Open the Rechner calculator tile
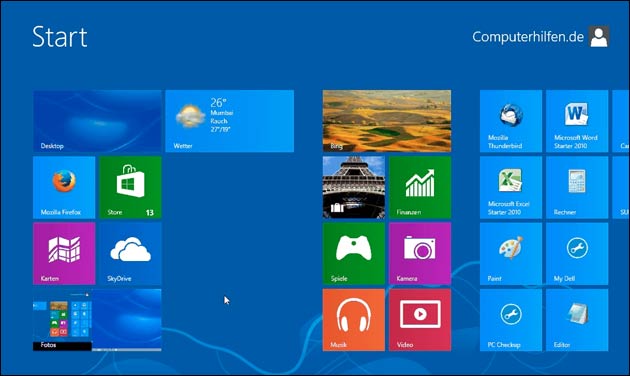The image size is (630, 376). coord(577,187)
